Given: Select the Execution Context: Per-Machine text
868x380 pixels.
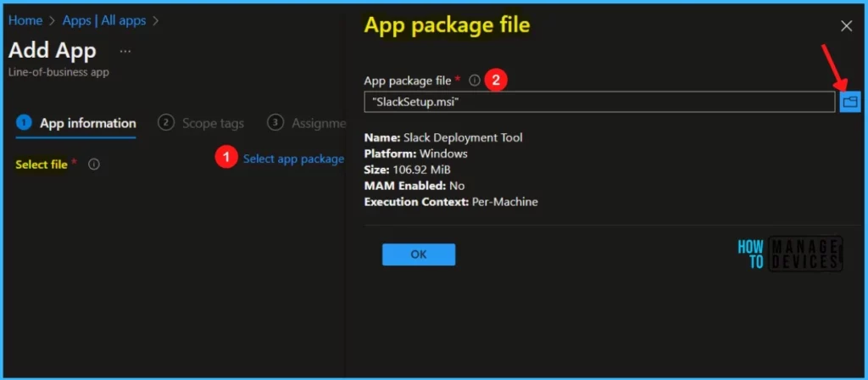Looking at the screenshot, I should [x=451, y=202].
